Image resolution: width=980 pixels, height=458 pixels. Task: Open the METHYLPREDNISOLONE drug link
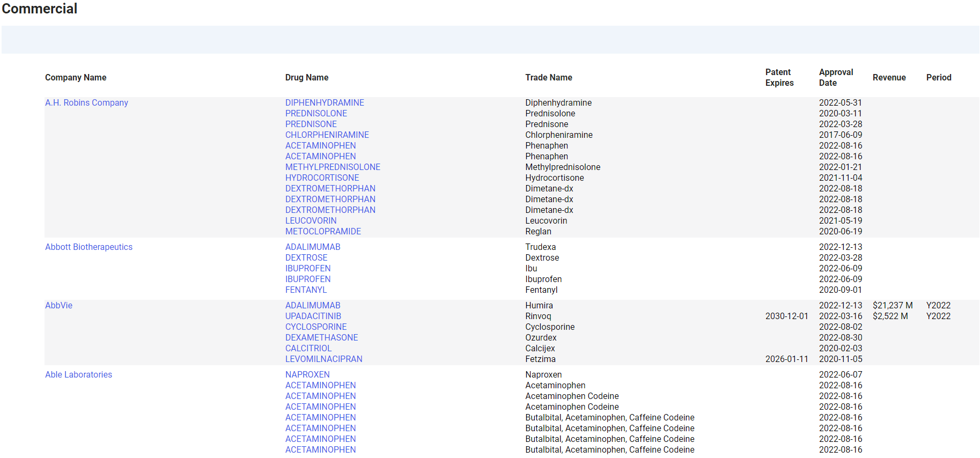[333, 167]
